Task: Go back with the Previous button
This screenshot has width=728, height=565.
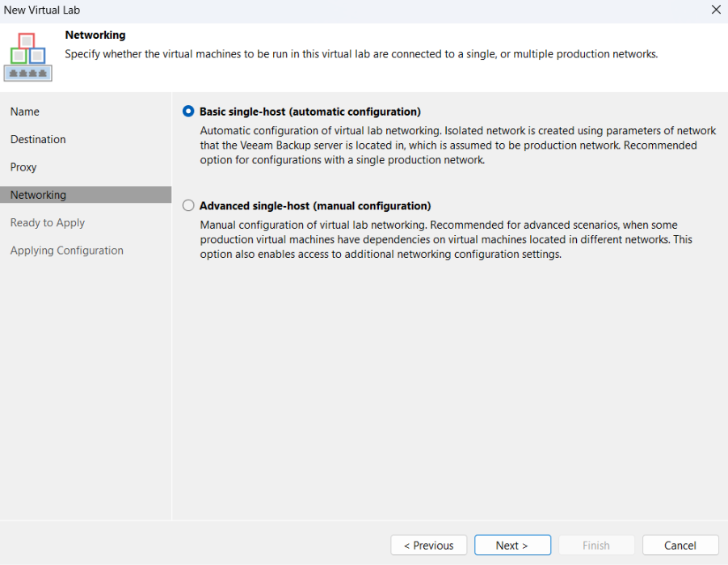Action: coord(428,546)
